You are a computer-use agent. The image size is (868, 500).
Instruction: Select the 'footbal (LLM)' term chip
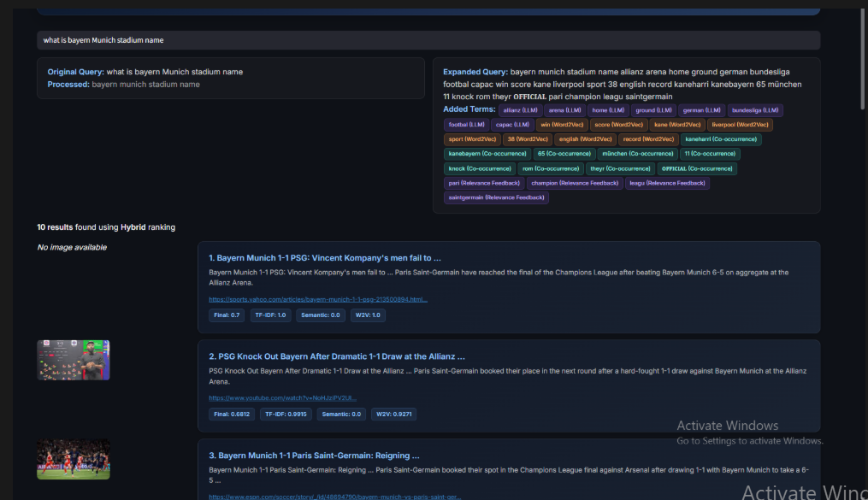point(466,125)
